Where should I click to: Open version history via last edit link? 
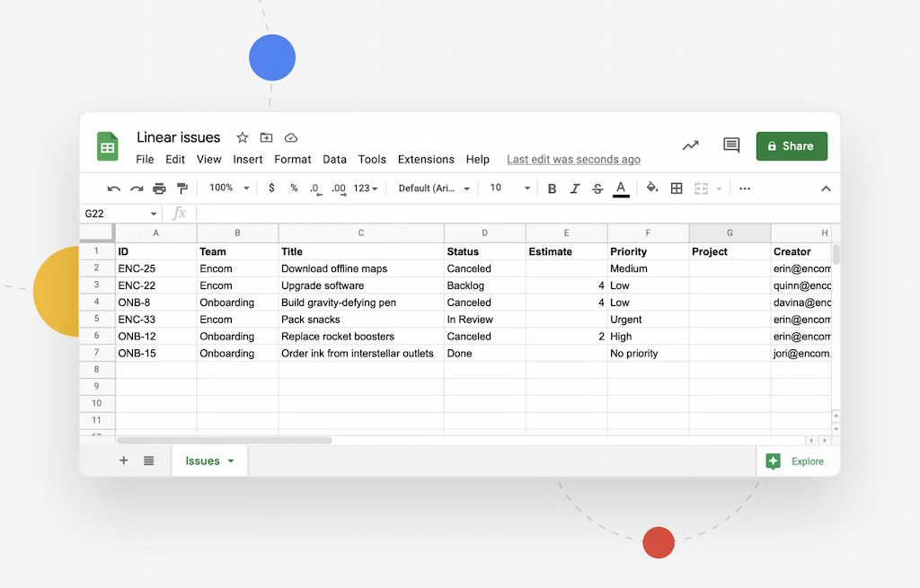573,159
